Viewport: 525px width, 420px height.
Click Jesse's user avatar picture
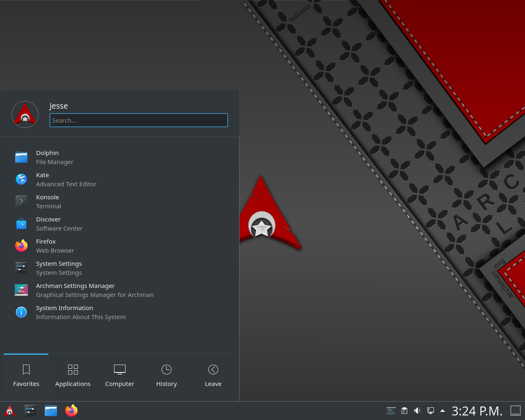[25, 114]
